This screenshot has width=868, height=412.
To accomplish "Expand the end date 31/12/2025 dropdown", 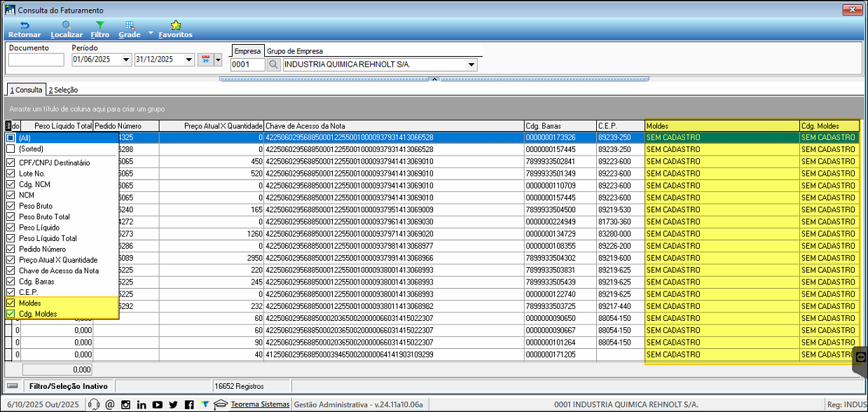I will [189, 60].
